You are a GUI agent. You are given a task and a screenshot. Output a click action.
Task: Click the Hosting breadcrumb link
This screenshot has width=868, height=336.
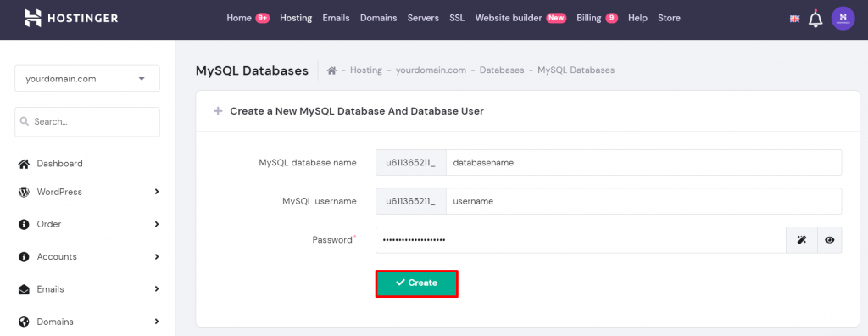click(x=366, y=70)
